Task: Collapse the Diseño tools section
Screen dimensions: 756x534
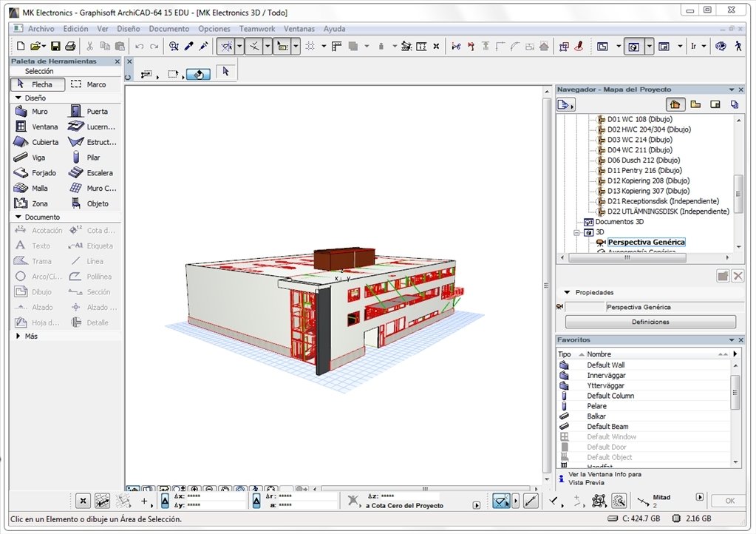Action: point(18,98)
